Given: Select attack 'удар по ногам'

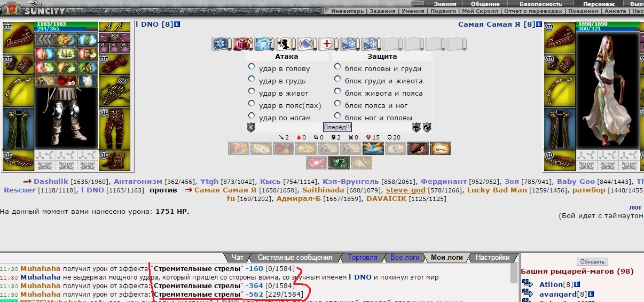Looking at the screenshot, I should click(252, 117).
